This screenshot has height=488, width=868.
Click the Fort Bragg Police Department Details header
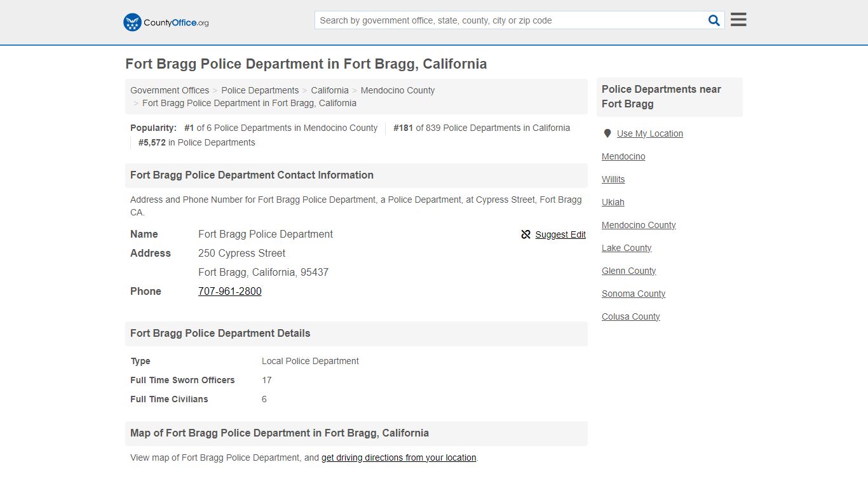pyautogui.click(x=356, y=334)
